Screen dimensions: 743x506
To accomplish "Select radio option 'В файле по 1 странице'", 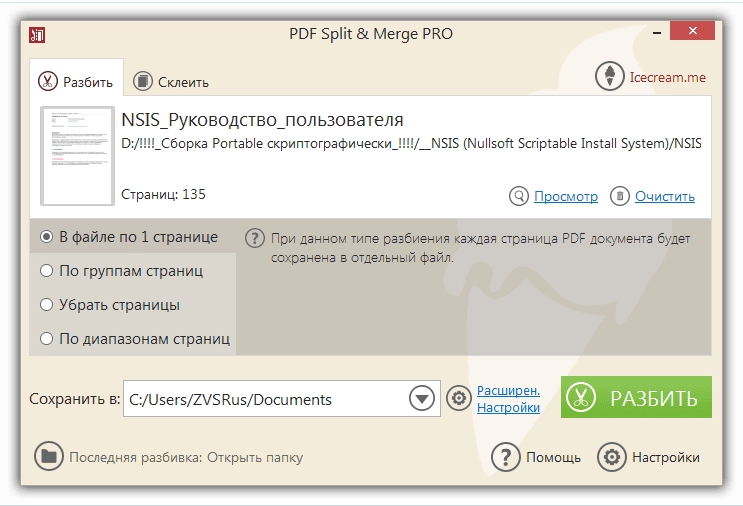I will (x=46, y=236).
